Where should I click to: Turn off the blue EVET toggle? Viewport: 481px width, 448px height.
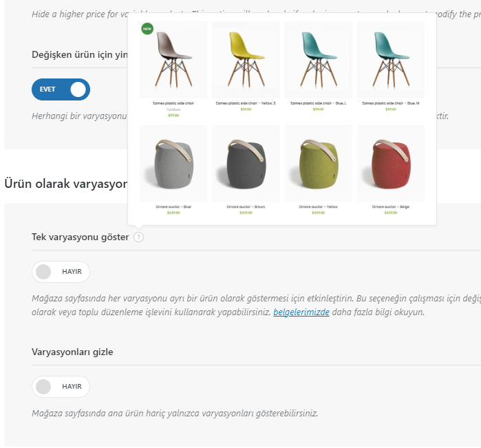click(x=61, y=89)
